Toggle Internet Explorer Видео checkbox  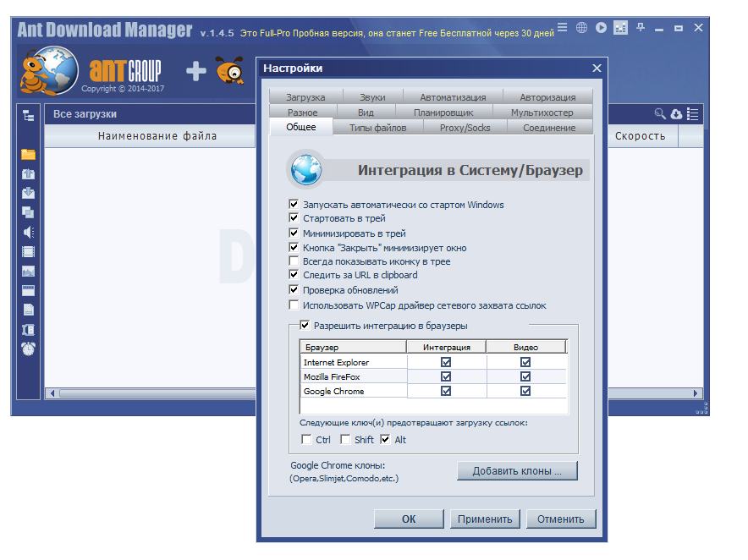pyautogui.click(x=525, y=362)
